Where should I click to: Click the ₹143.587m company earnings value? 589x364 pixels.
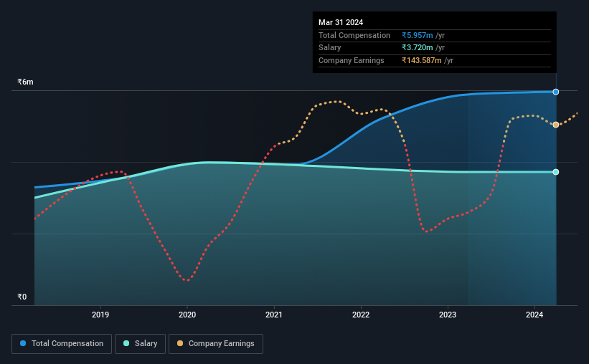[421, 60]
